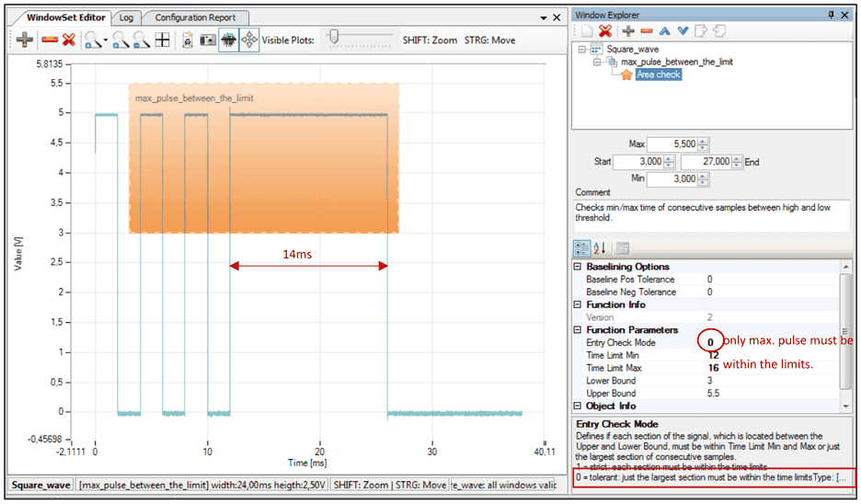Screen dimensions: 861x504
Task: Open the zoom tool dropdown arrow
Action: [106, 40]
